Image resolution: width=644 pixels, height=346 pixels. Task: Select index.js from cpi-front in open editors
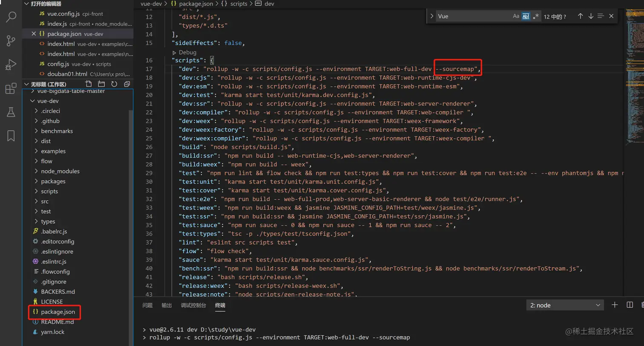[x=78, y=24]
